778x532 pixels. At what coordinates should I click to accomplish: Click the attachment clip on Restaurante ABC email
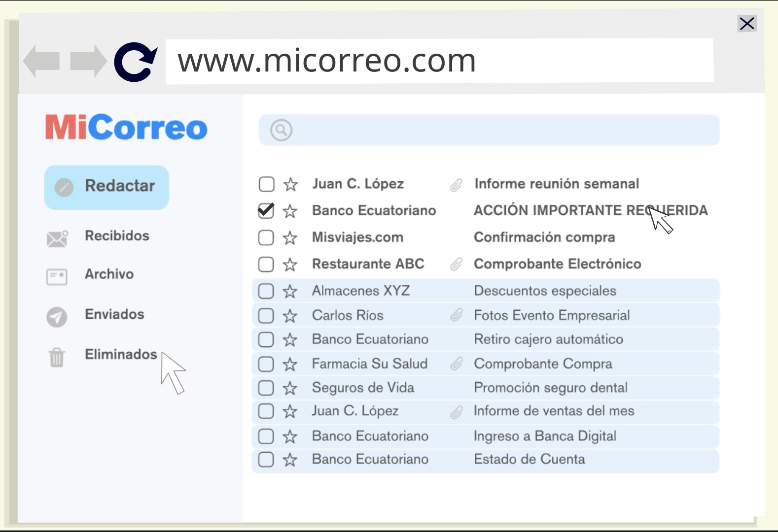456,265
